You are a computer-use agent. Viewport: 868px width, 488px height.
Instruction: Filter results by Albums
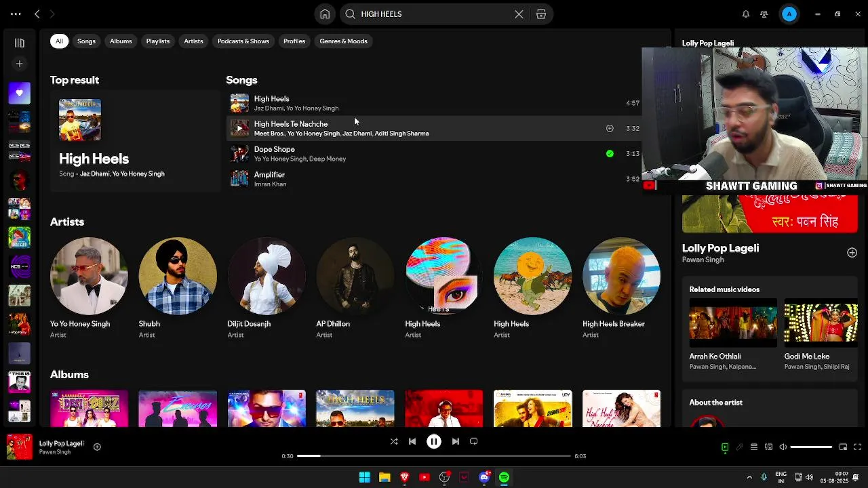click(121, 41)
